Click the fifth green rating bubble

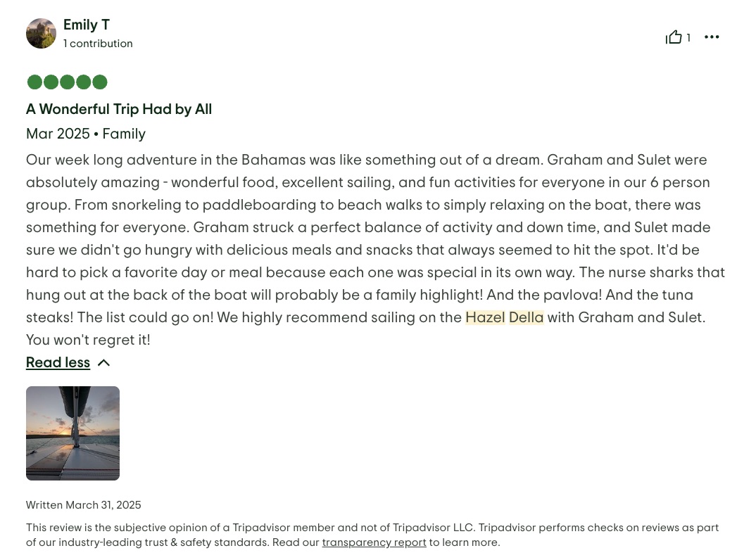99,82
